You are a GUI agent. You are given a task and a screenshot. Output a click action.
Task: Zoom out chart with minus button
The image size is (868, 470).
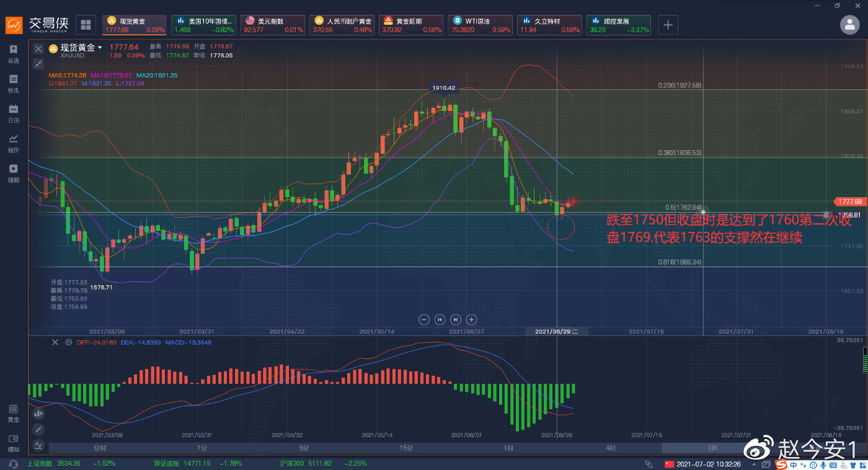424,319
